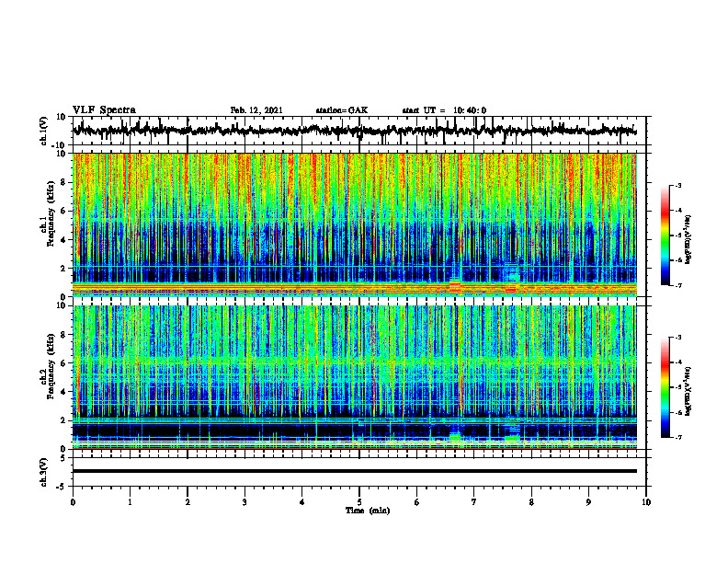This screenshot has height=563, width=728.
Task: Click the 6 minute tick label
Action: pyautogui.click(x=417, y=502)
